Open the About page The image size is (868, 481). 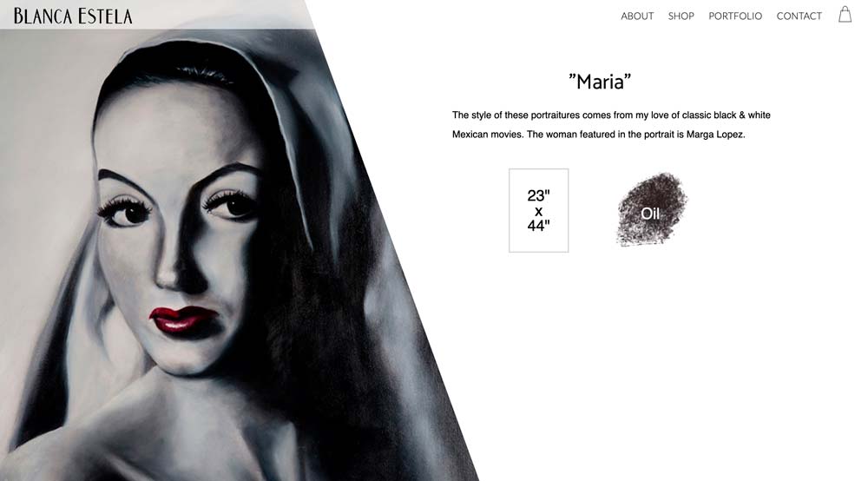tap(637, 16)
